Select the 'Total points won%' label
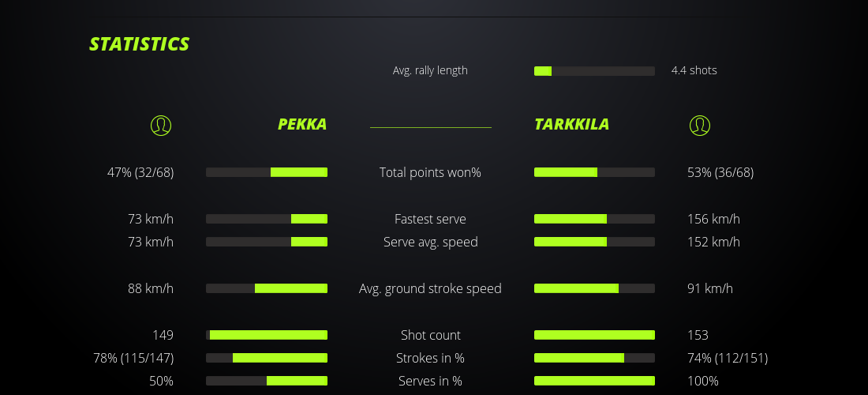The width and height of the screenshot is (868, 395). click(430, 172)
